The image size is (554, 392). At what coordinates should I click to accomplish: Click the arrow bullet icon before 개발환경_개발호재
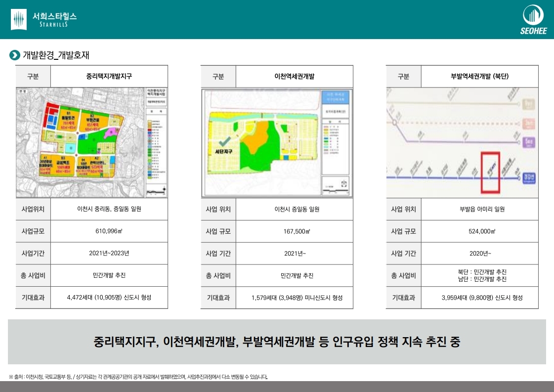point(14,55)
